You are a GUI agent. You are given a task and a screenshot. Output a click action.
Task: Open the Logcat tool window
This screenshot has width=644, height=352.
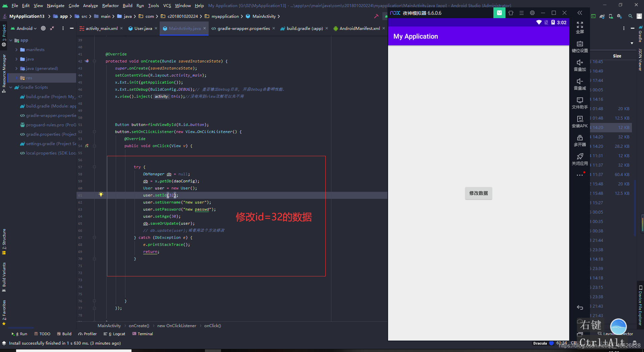[x=114, y=334]
